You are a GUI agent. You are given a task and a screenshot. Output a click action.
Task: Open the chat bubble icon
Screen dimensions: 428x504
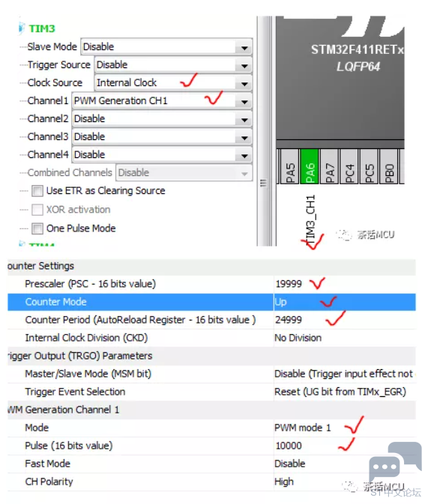pos(395,462)
